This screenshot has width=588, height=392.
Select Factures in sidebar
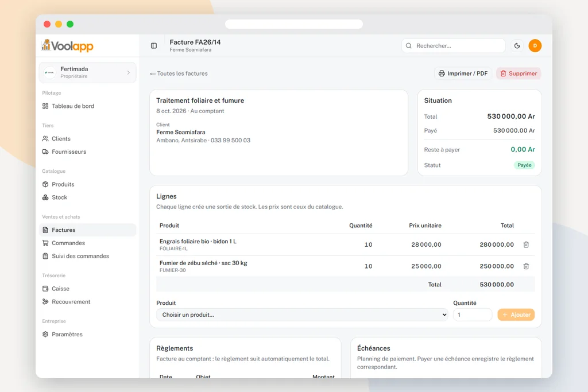tap(87, 230)
